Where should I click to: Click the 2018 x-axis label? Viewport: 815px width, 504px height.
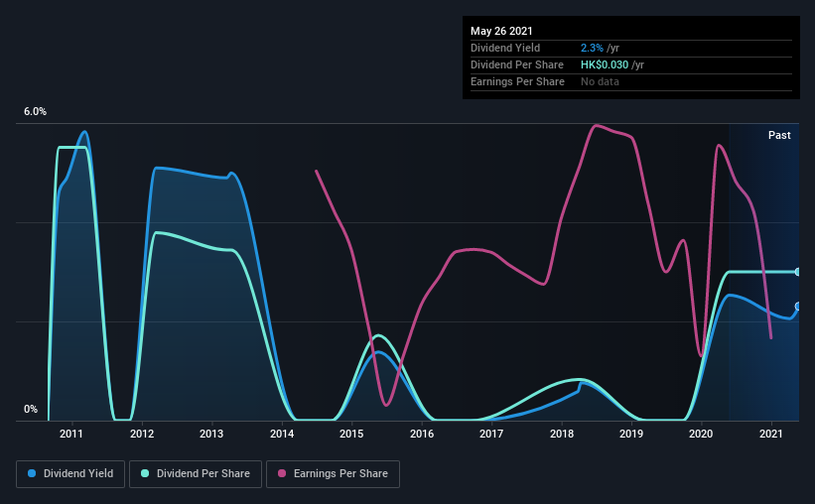coord(562,434)
